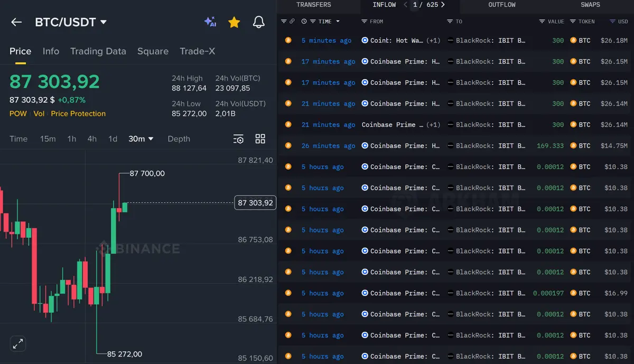This screenshot has width=634, height=364.
Task: Select the OUTFLOW tab
Action: [x=502, y=5]
